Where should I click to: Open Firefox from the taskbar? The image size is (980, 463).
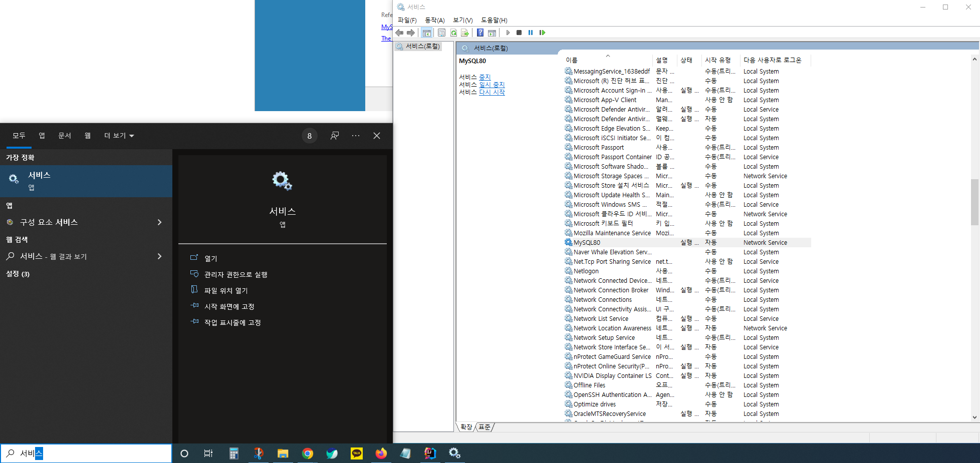[381, 453]
